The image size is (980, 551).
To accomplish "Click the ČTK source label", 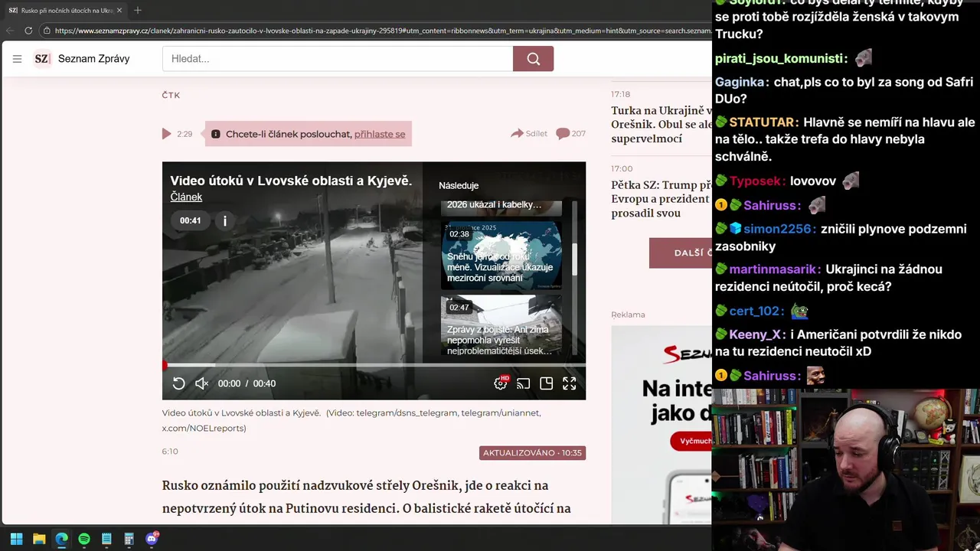I will point(171,95).
